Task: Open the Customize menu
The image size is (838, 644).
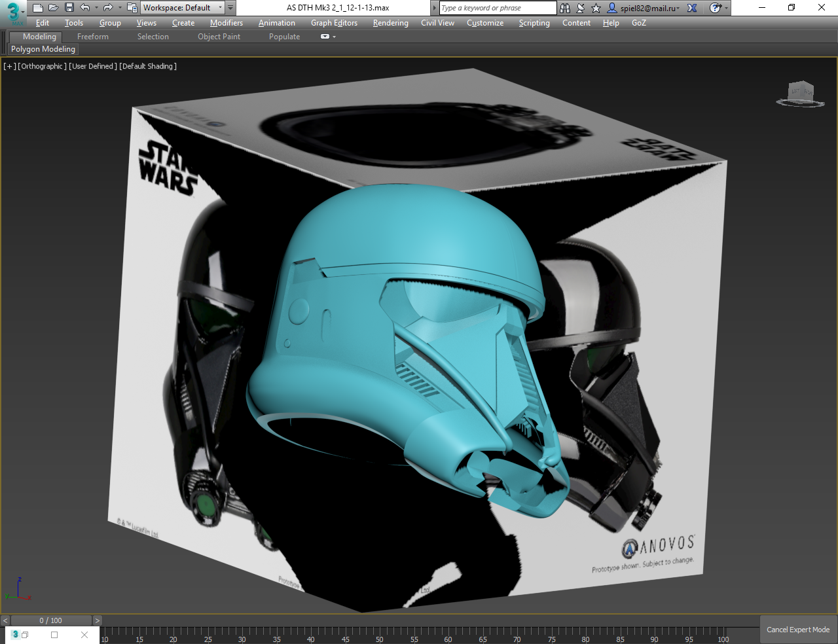Action: tap(485, 23)
